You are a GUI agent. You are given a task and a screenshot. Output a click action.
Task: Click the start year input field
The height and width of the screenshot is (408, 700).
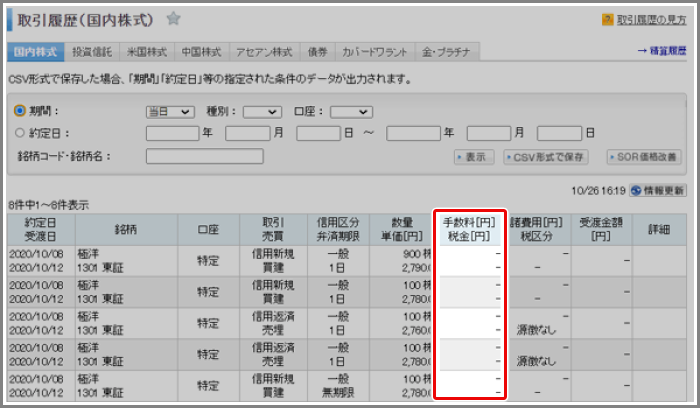coord(172,133)
